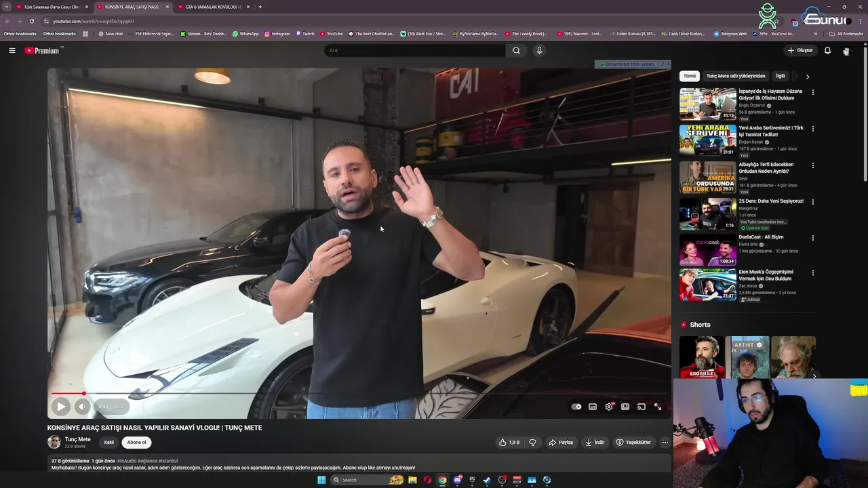The height and width of the screenshot is (488, 868).
Task: Click #eğlence hashtag in description
Action: [147, 461]
